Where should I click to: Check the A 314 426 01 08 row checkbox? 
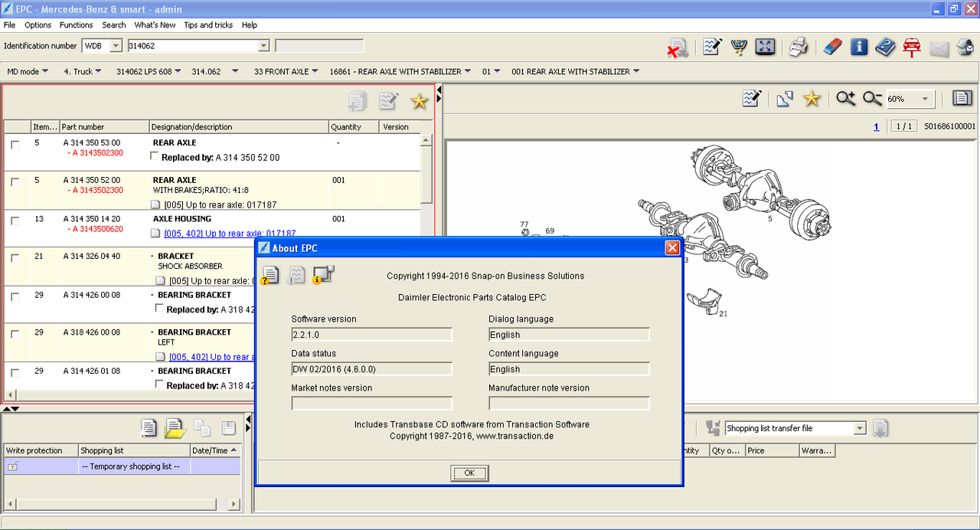[15, 372]
